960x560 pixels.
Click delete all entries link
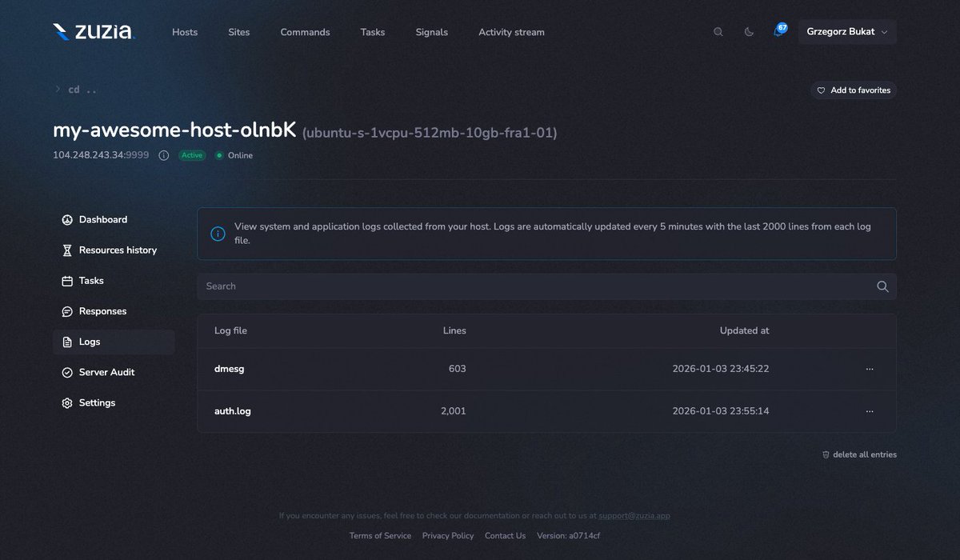pos(859,454)
